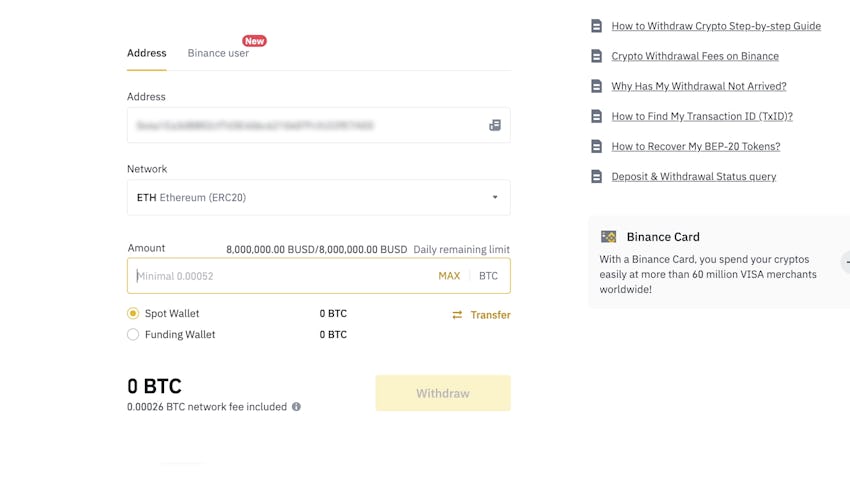
Task: Click the swap arrows icon next to Transfer
Action: tap(457, 315)
